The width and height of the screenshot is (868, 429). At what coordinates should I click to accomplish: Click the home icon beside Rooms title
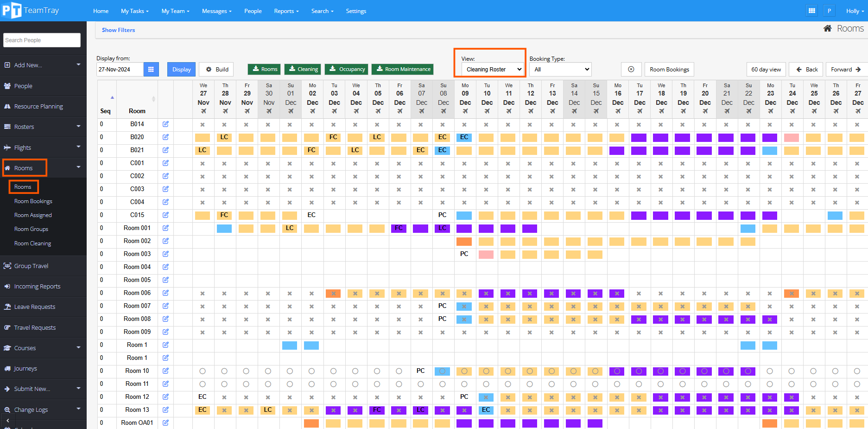pyautogui.click(x=827, y=29)
